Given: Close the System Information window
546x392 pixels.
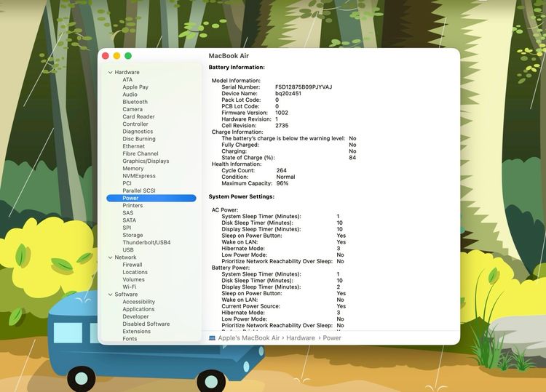Looking at the screenshot, I should click(106, 56).
